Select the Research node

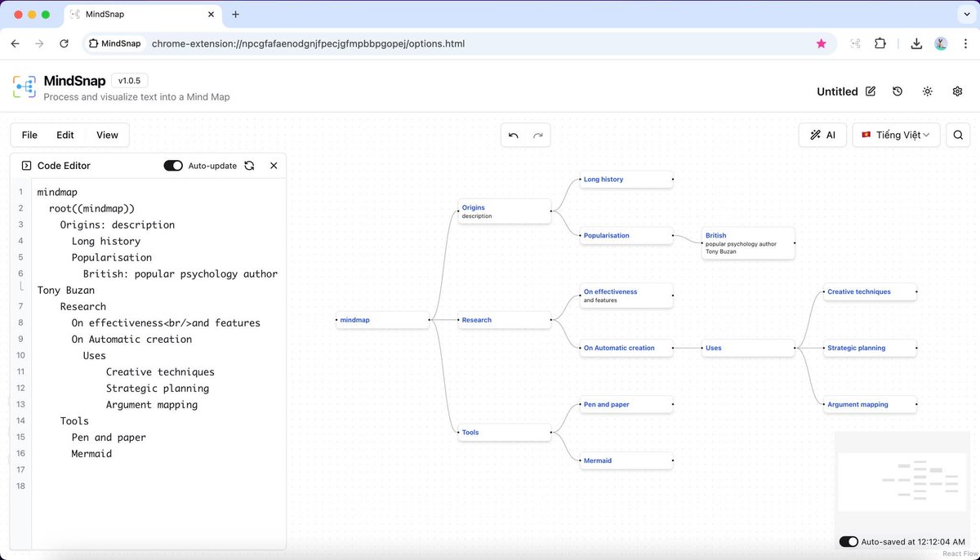point(505,320)
